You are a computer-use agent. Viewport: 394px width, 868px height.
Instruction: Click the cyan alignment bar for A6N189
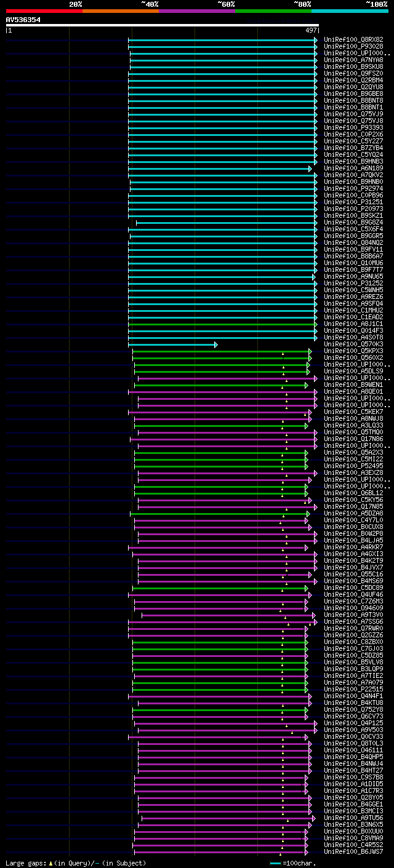click(220, 169)
